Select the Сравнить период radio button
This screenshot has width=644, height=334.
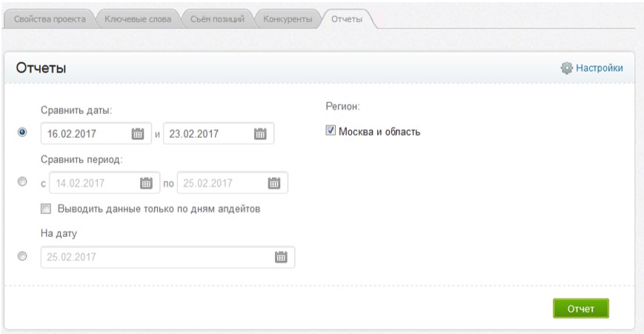[22, 181]
